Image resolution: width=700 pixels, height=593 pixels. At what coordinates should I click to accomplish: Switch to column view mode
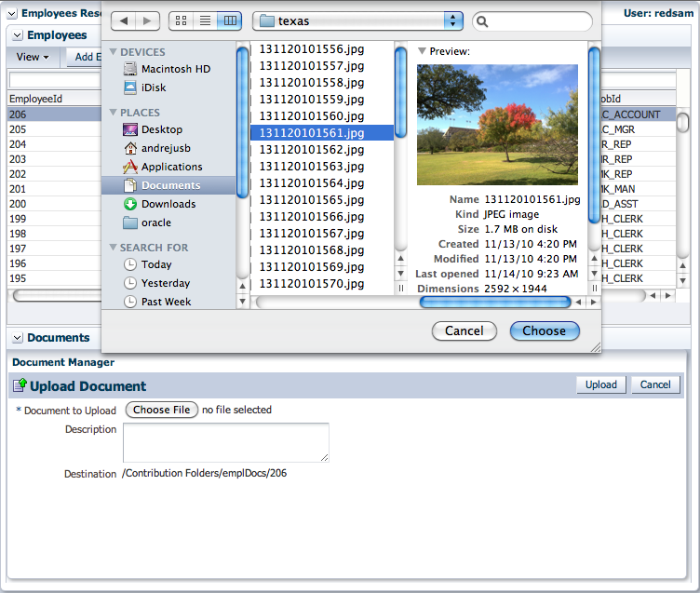click(x=230, y=20)
